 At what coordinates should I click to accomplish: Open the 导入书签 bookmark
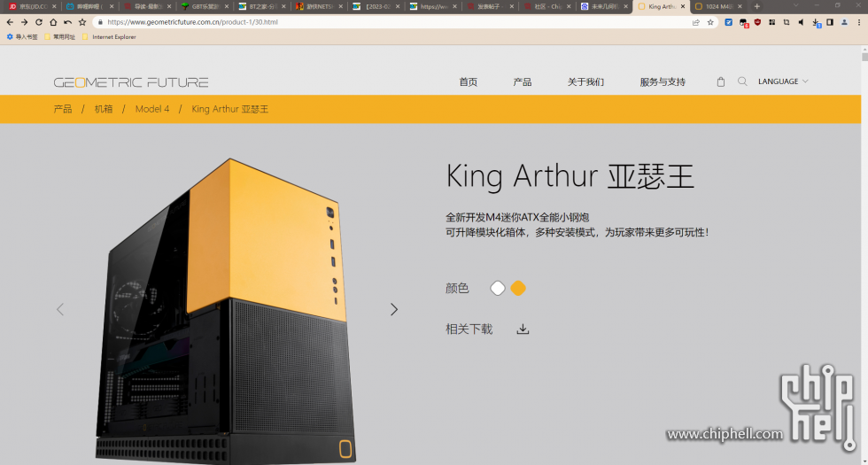22,37
